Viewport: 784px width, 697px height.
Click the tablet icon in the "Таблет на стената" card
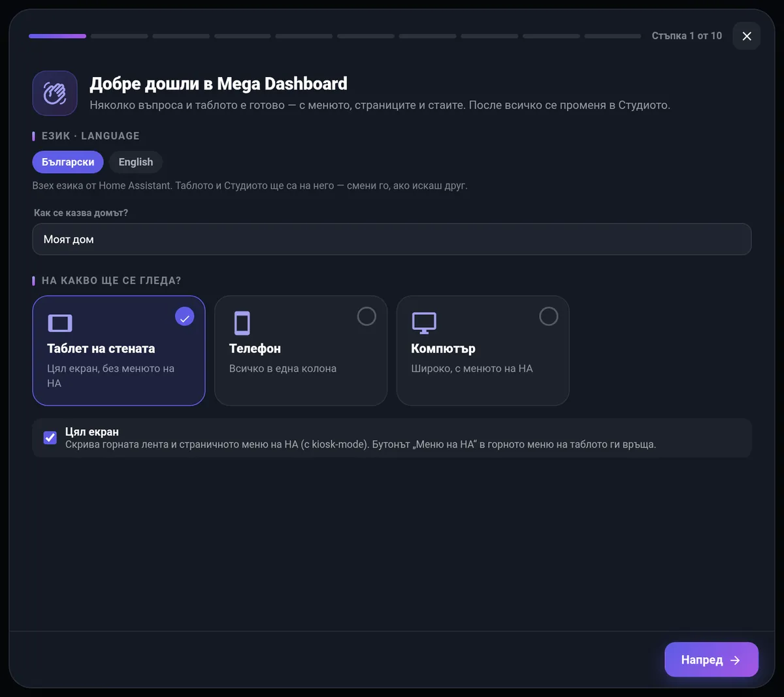(60, 323)
